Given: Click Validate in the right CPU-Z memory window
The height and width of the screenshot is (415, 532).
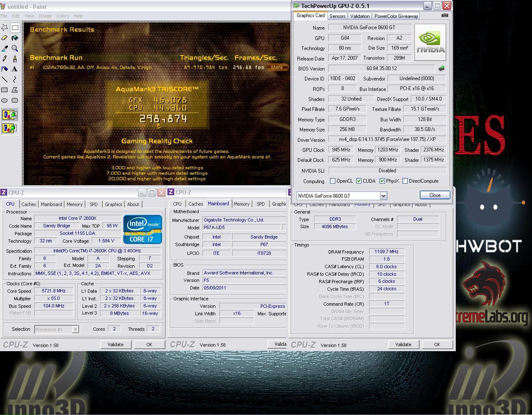Looking at the screenshot, I should point(403,345).
